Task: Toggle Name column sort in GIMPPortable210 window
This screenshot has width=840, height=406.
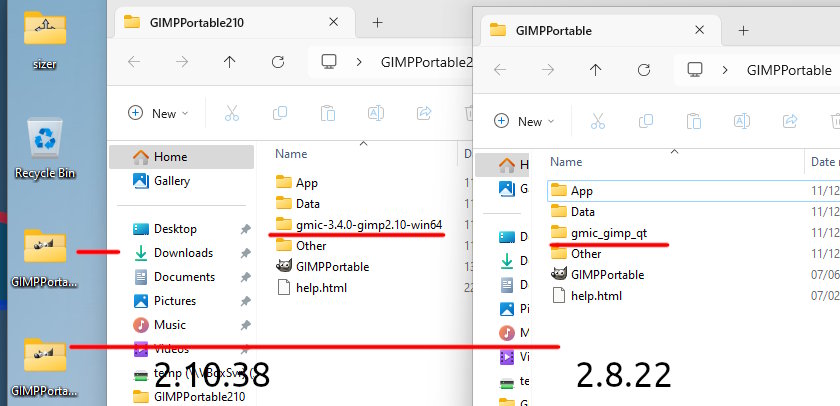Action: pos(291,154)
